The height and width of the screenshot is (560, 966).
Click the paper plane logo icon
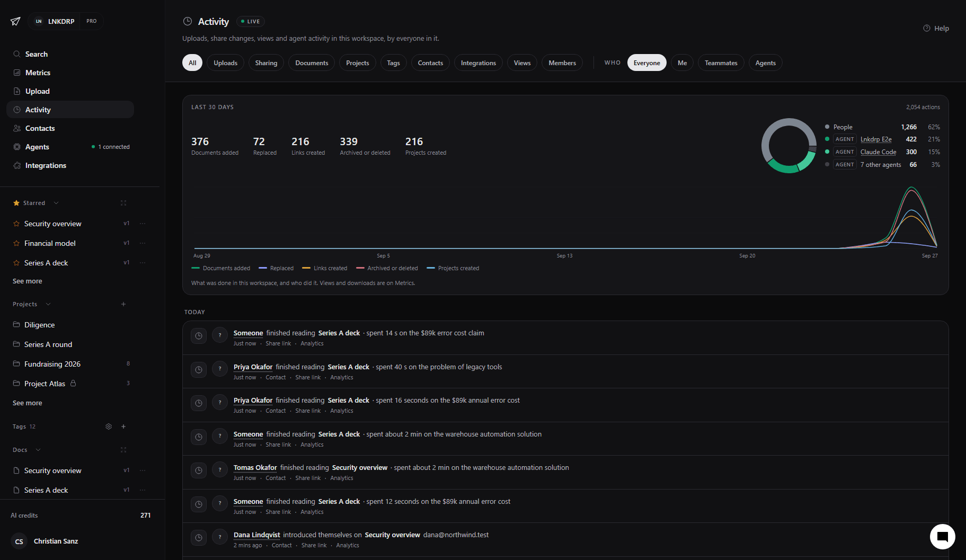[x=15, y=21]
